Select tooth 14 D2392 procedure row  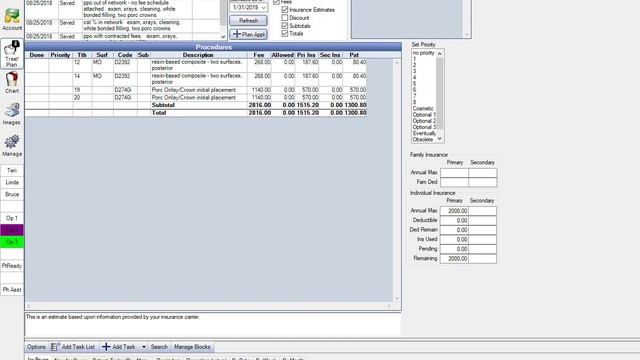[196, 79]
